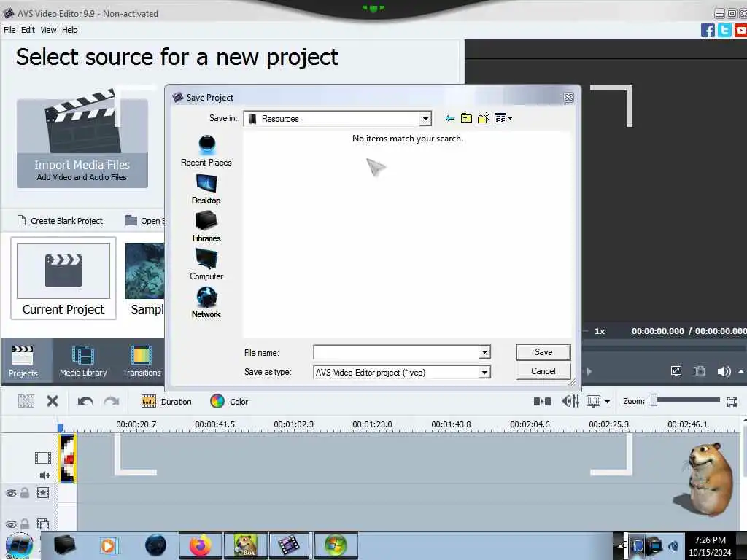Click the Redo arrow
Screen dimensions: 747x560
coord(112,402)
